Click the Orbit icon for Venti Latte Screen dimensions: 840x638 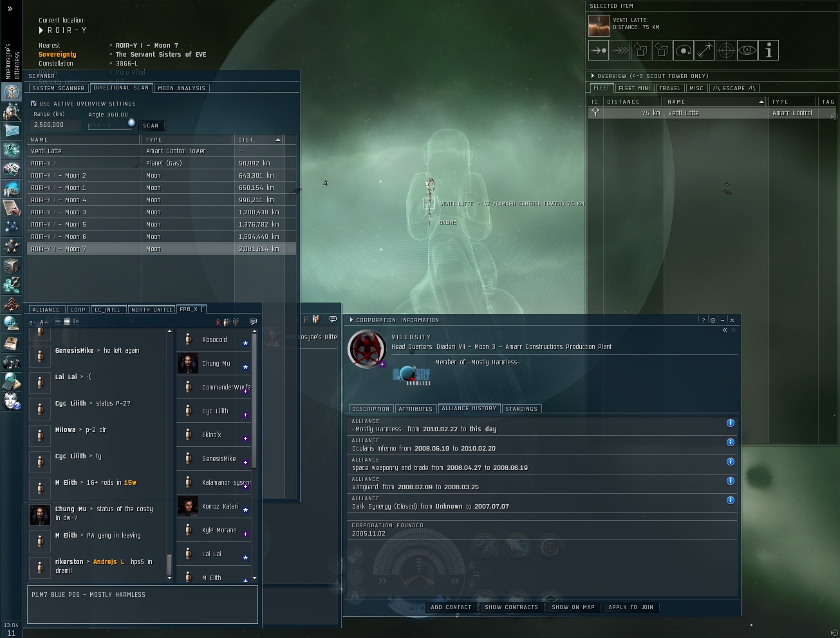coord(684,50)
